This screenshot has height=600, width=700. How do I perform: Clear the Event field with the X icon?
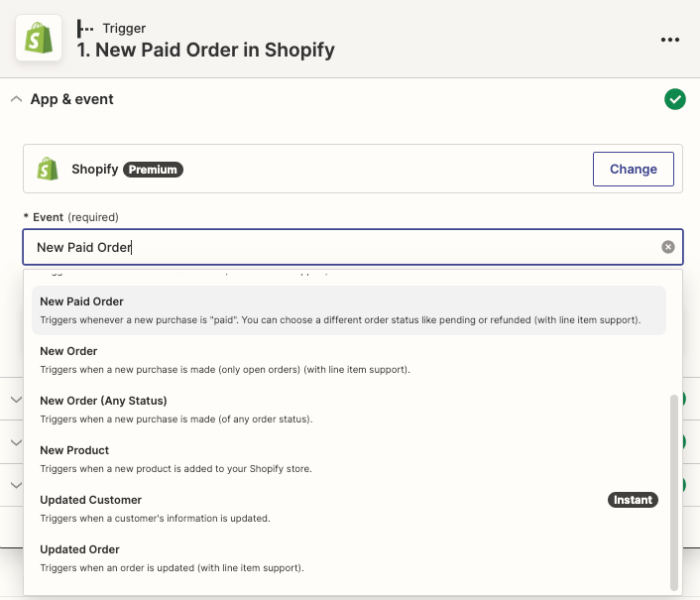(668, 247)
